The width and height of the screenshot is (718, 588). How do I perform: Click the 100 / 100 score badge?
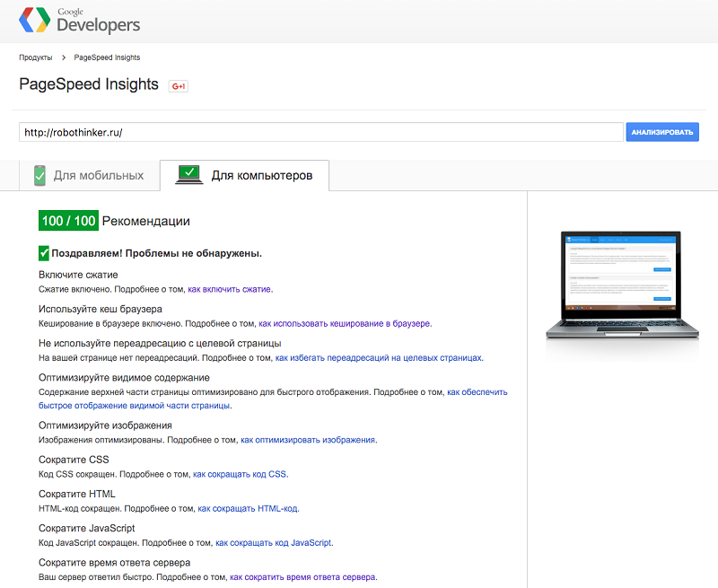[69, 221]
